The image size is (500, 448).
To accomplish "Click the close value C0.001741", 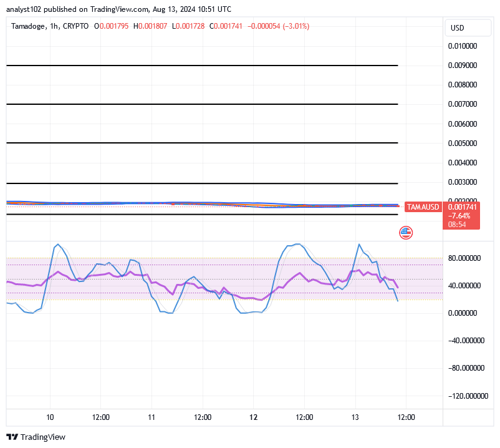I will point(226,26).
